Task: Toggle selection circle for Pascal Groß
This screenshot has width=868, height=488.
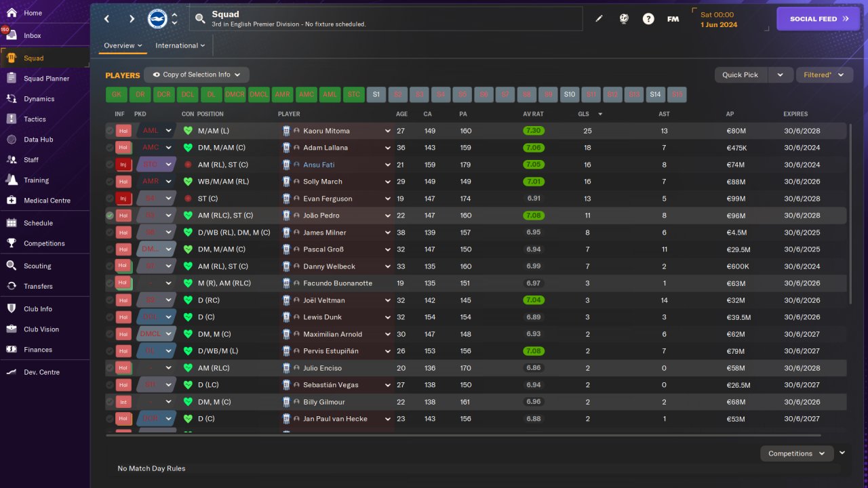Action: tap(110, 249)
